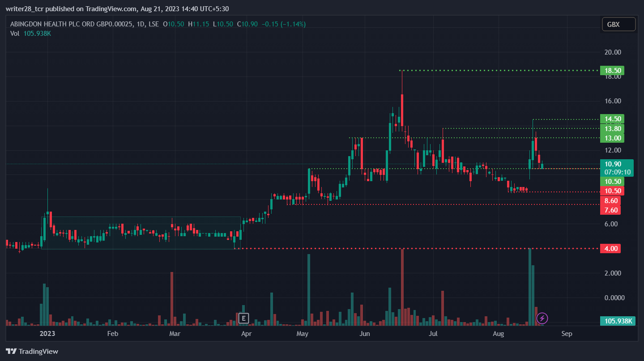The height and width of the screenshot is (361, 644).
Task: Click the Jun label on time axis
Action: 365,334
